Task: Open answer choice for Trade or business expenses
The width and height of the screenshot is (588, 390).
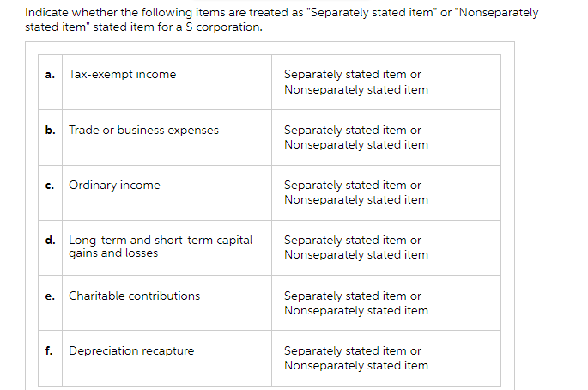Action: (356, 137)
